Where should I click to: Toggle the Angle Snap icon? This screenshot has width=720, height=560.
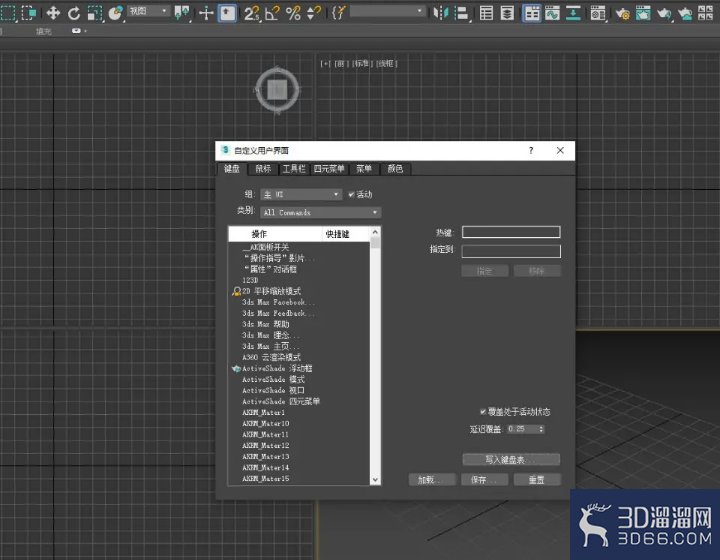pyautogui.click(x=272, y=13)
